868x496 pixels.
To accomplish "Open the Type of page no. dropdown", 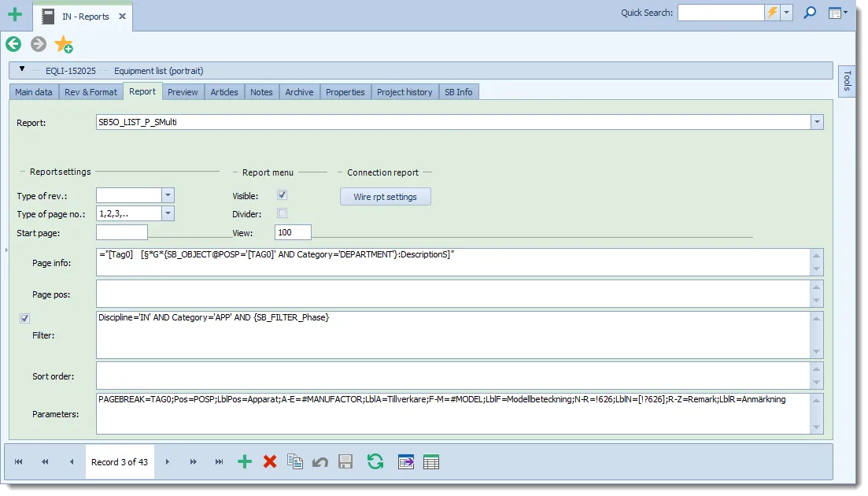I will click(168, 213).
